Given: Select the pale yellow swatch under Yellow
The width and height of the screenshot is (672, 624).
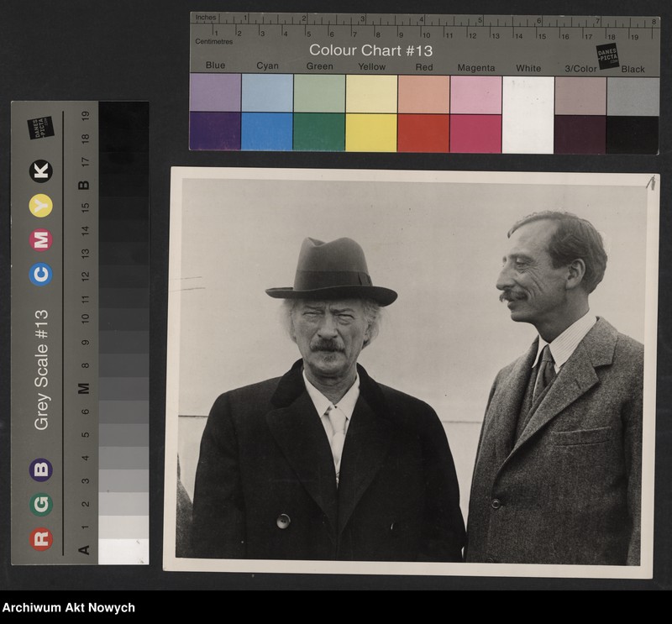Looking at the screenshot, I should 371,94.
